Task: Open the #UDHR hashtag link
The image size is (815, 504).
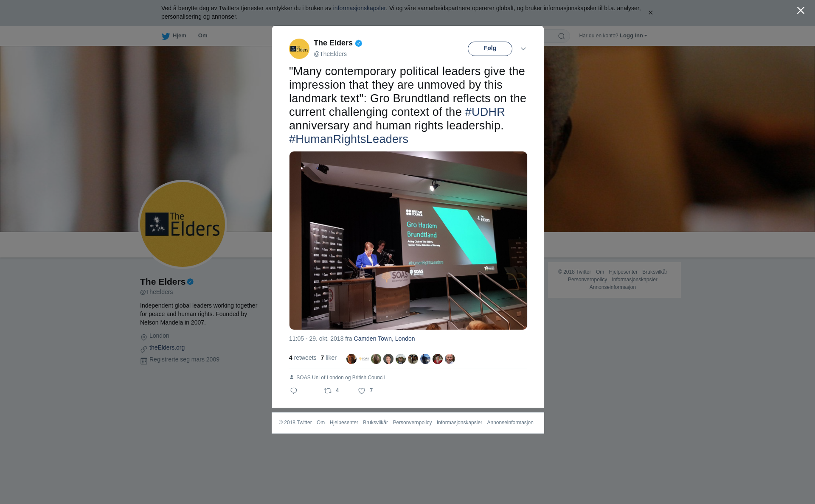Action: click(x=485, y=112)
